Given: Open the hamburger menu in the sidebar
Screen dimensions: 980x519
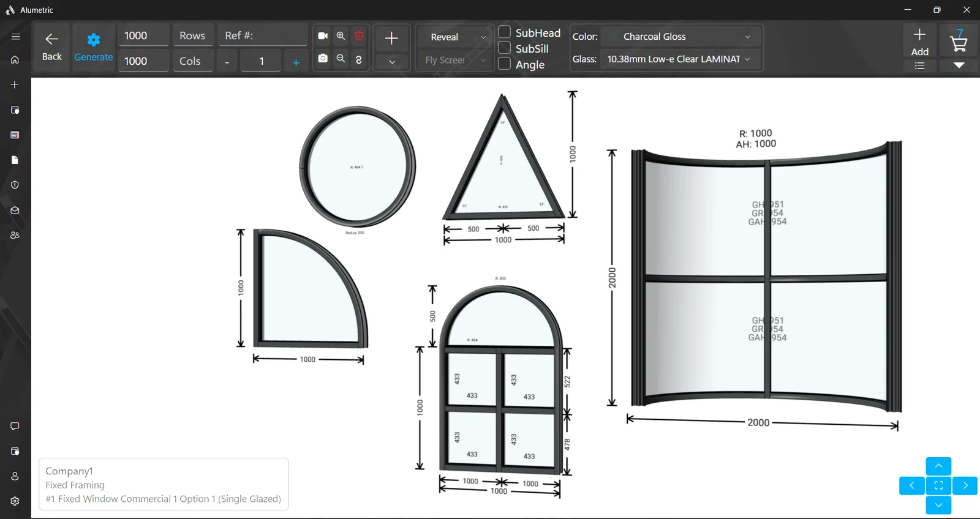Looking at the screenshot, I should 15,37.
